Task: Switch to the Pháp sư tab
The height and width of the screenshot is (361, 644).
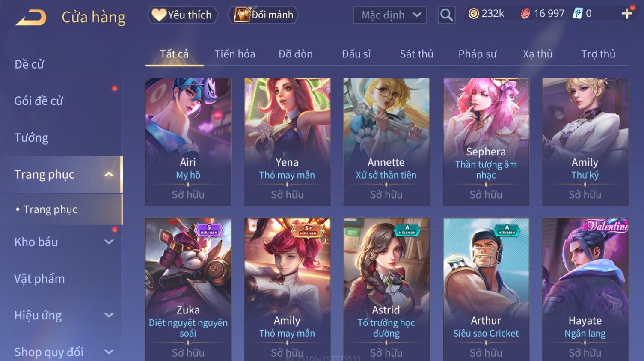Action: pos(478,54)
